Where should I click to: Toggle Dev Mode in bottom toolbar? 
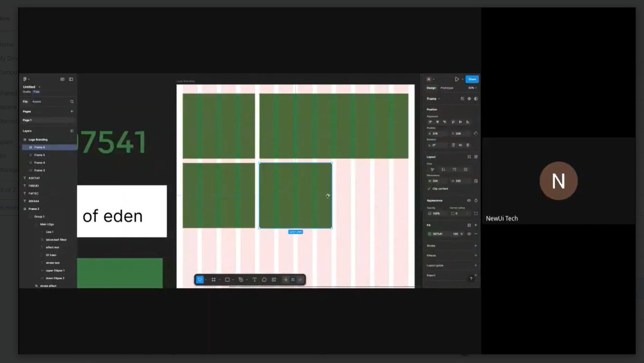pyautogui.click(x=301, y=280)
